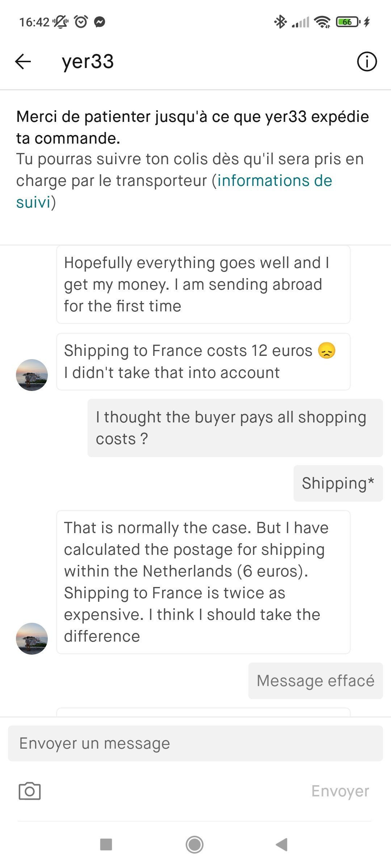Tap message "I thought the buyer pays"
The width and height of the screenshot is (391, 868).
tap(235, 428)
